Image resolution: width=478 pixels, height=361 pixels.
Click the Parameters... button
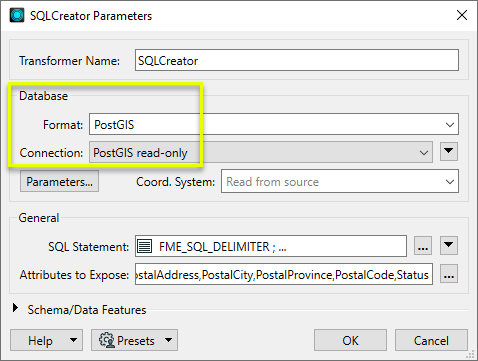(59, 181)
